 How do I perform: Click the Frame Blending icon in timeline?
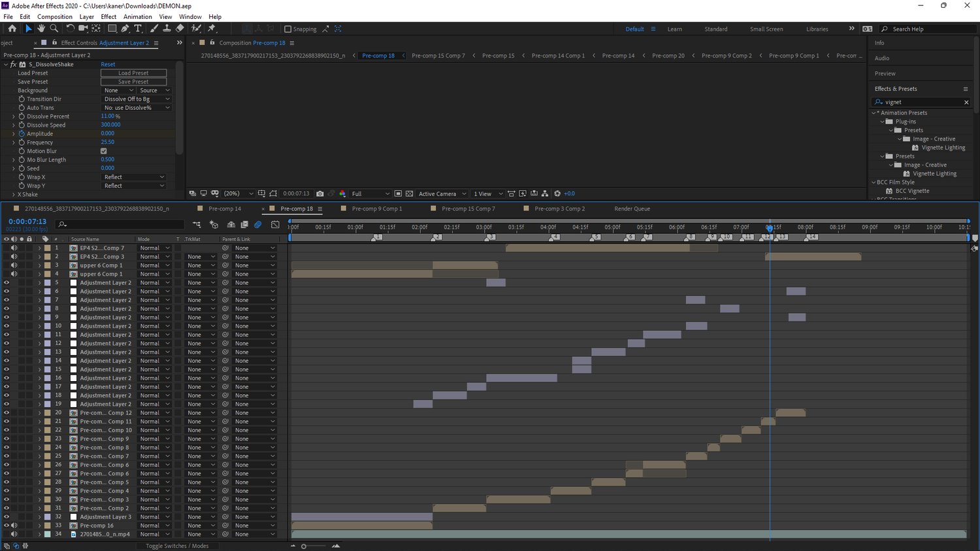point(244,225)
